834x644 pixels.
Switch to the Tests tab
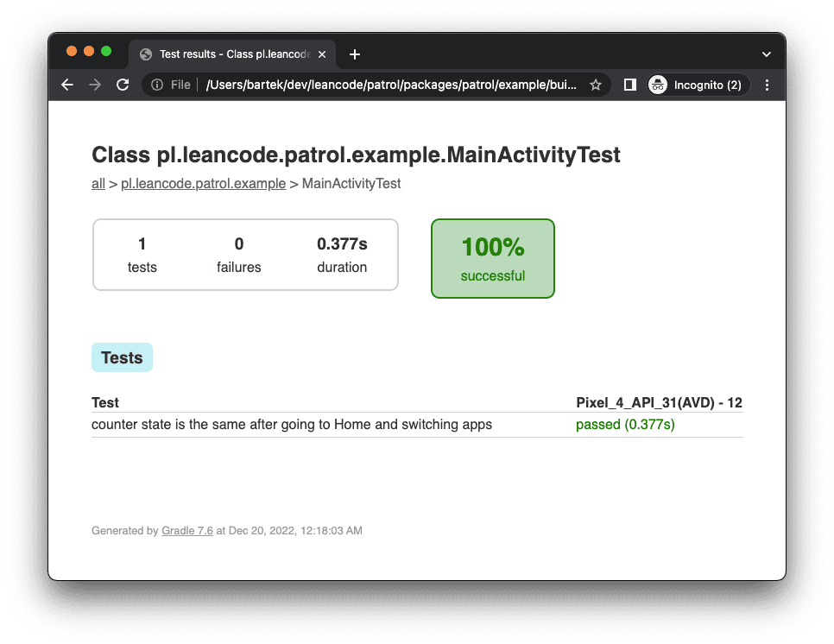click(122, 357)
